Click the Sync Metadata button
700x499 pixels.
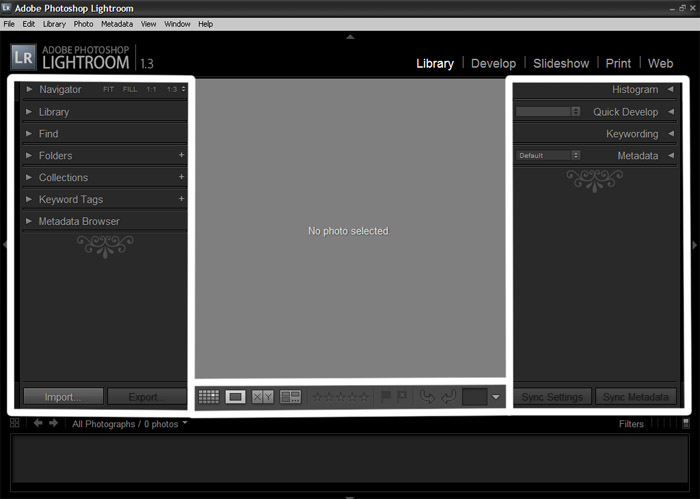[x=636, y=397]
